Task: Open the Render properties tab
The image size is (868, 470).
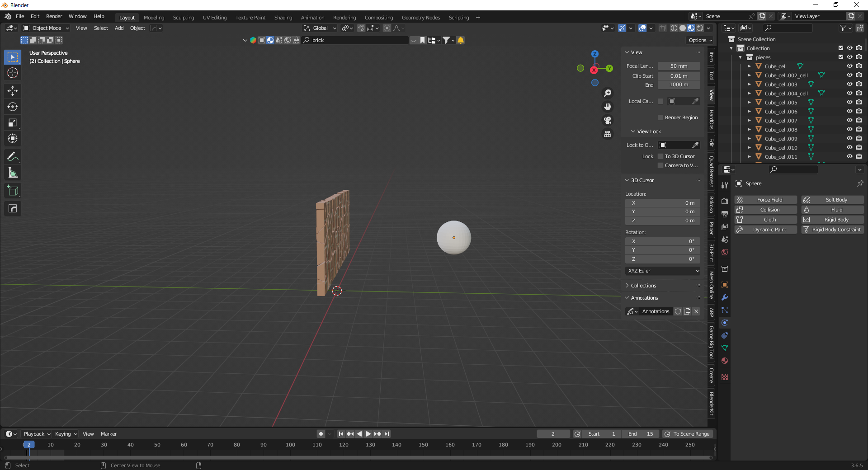Action: (725, 201)
